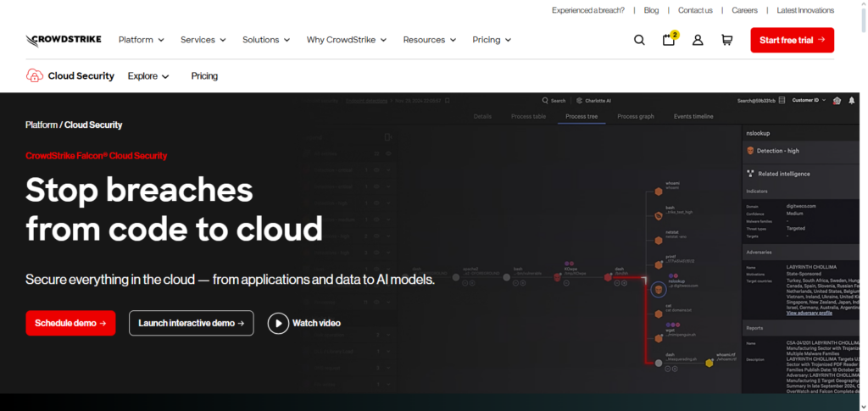Image resolution: width=868 pixels, height=411 pixels.
Task: Open the site search magnifier icon
Action: (x=639, y=40)
